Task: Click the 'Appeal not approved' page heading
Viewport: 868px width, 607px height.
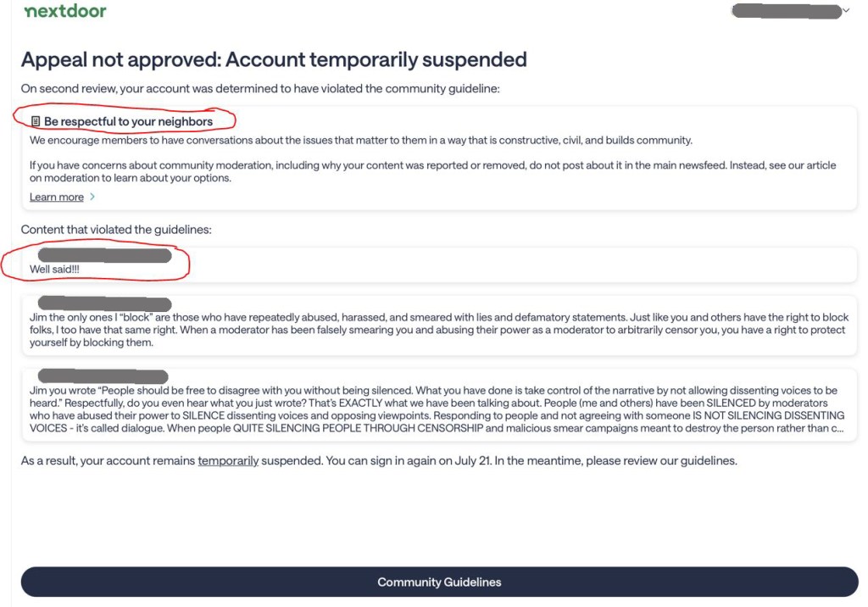Action: click(x=274, y=59)
